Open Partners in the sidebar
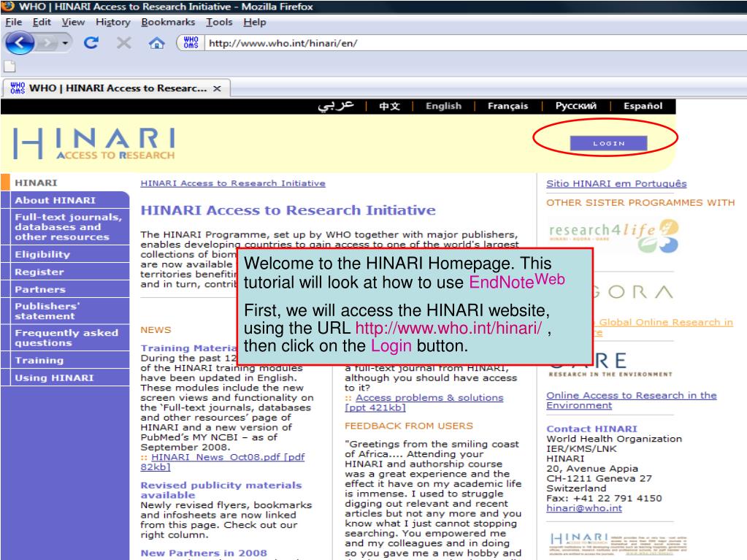This screenshot has height=560, width=747. click(65, 290)
